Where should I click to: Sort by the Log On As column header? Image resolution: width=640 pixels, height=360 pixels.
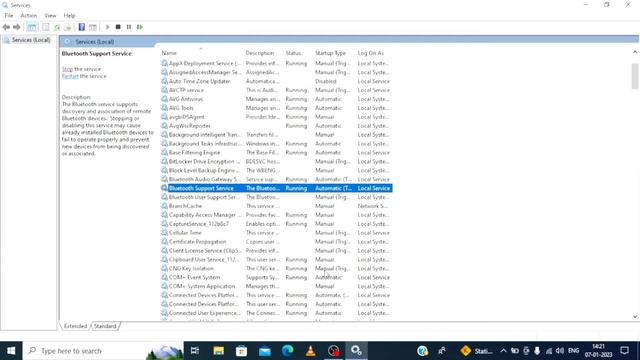tap(371, 53)
